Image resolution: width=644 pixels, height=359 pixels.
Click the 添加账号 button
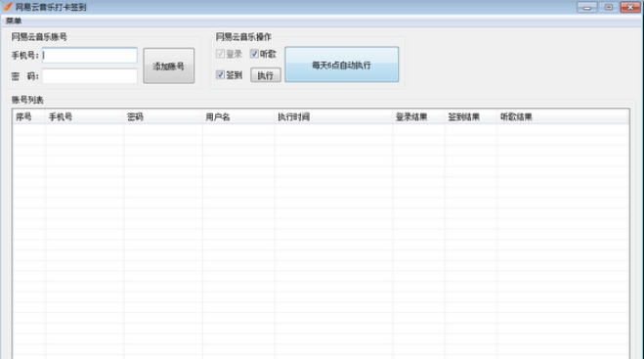[169, 66]
